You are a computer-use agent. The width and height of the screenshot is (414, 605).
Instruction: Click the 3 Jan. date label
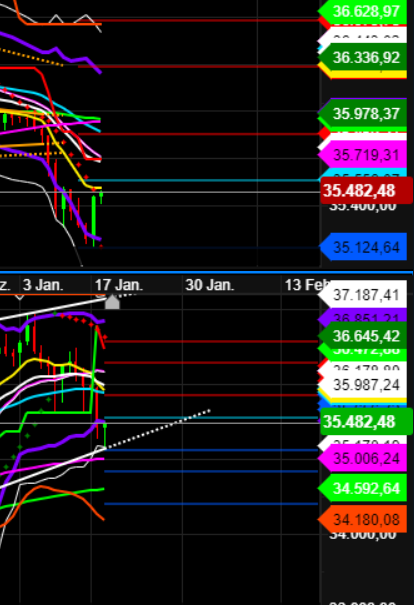pyautogui.click(x=43, y=285)
